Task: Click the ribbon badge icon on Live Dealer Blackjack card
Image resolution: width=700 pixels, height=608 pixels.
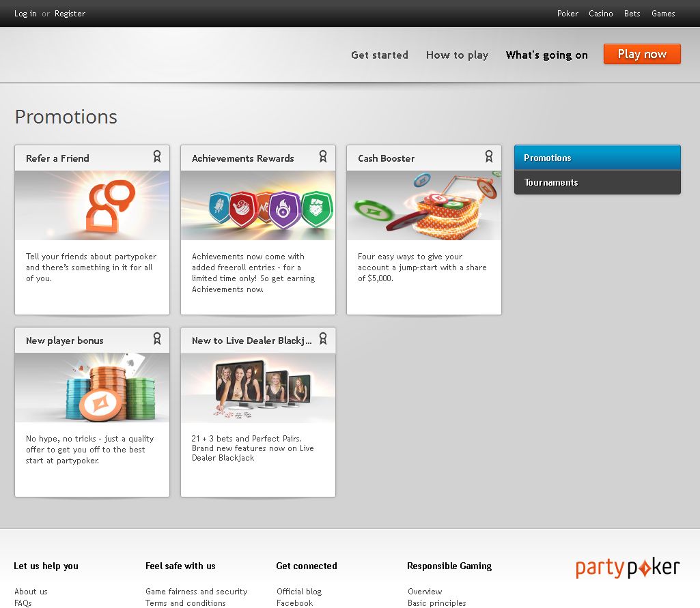Action: [323, 338]
